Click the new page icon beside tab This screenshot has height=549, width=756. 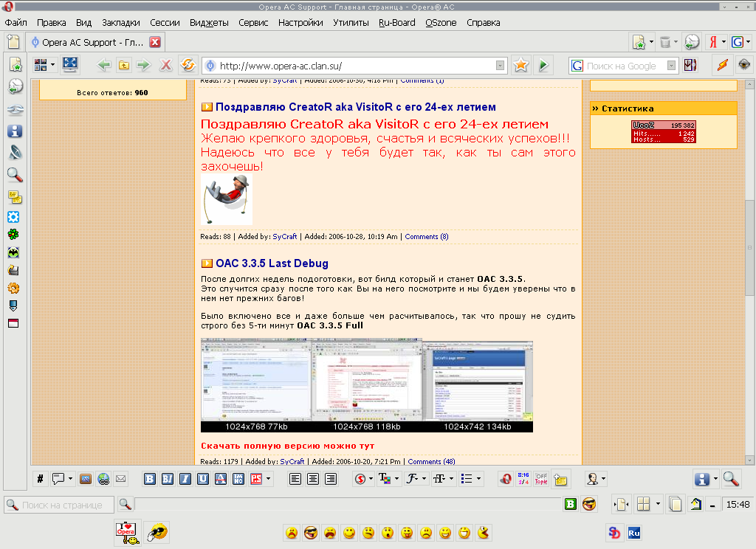[x=13, y=42]
